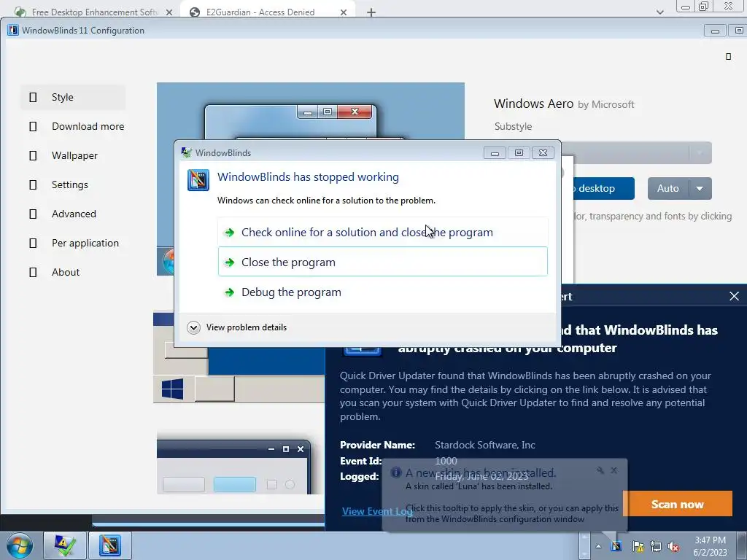The height and width of the screenshot is (560, 747).
Task: Click WindowBlinds dialog title bar icon
Action: coord(186,152)
